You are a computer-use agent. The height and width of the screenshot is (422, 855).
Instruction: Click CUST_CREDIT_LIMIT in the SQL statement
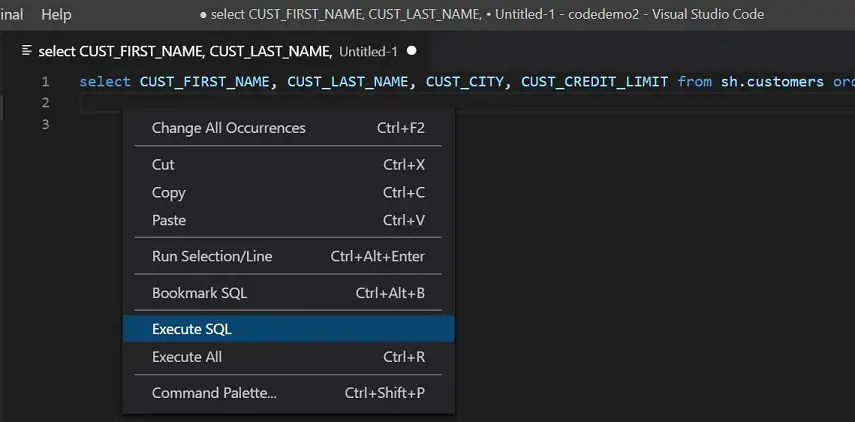pyautogui.click(x=594, y=82)
